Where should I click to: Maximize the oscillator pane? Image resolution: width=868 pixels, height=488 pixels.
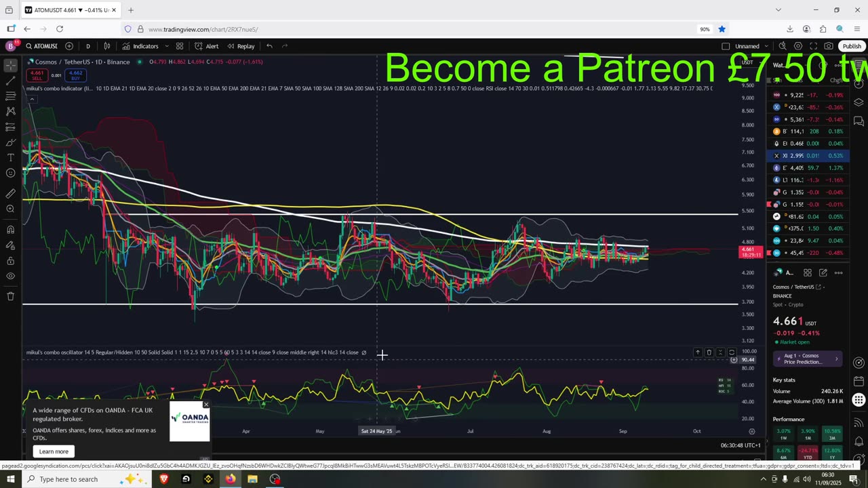[732, 352]
